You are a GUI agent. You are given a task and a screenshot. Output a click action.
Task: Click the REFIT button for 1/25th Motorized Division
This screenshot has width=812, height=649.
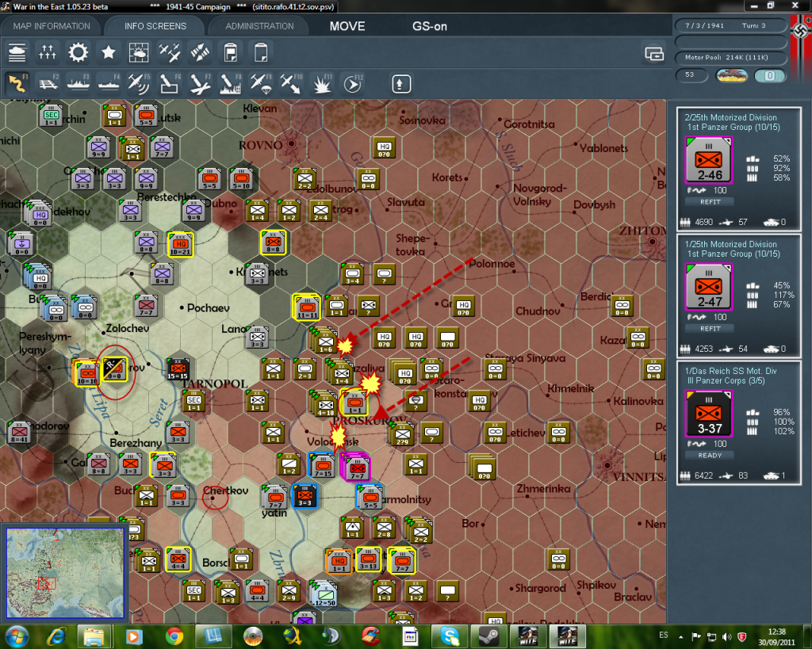click(x=710, y=329)
